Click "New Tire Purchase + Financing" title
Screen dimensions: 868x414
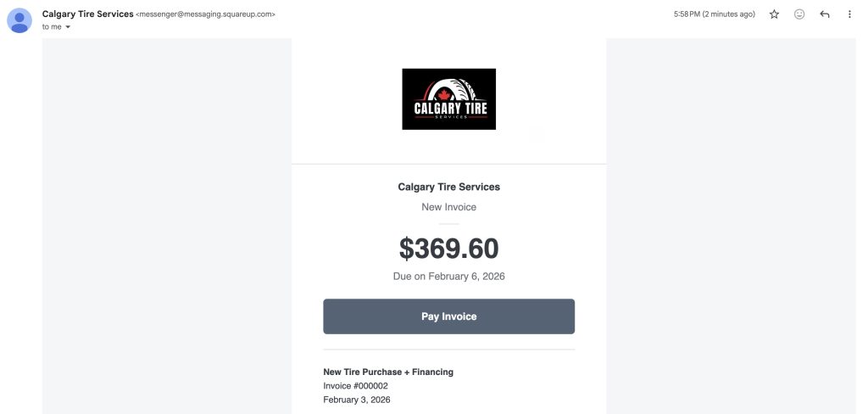[x=387, y=372]
